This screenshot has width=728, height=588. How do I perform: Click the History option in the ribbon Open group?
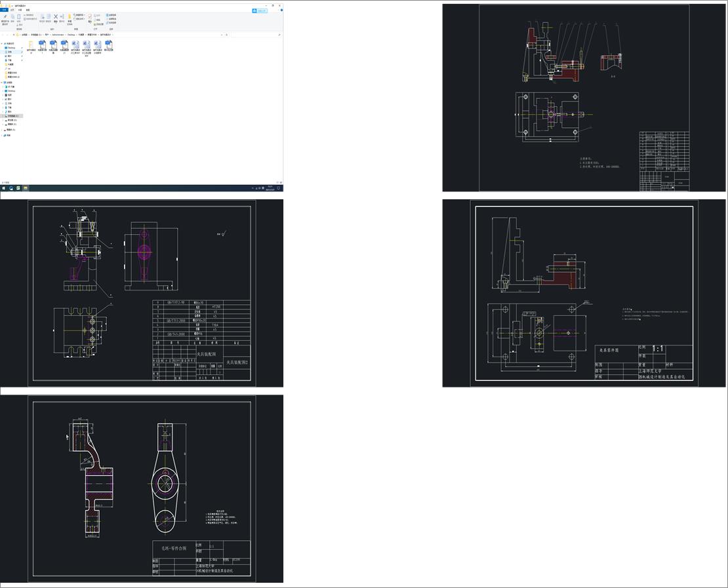98,24
